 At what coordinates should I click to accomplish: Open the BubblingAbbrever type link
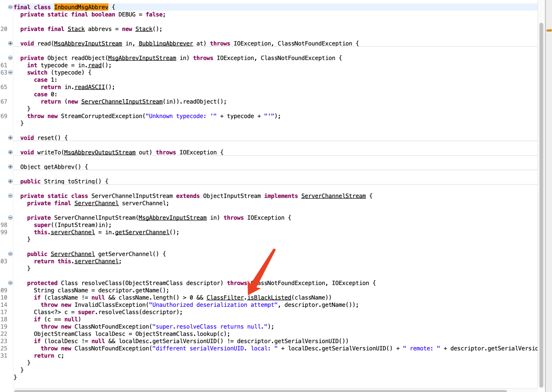click(166, 44)
